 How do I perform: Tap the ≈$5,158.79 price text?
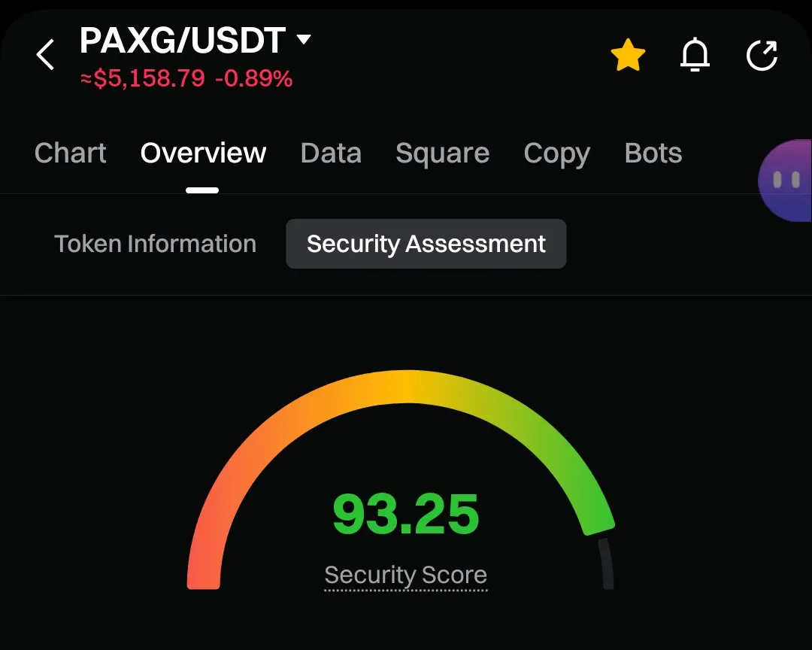pos(143,79)
